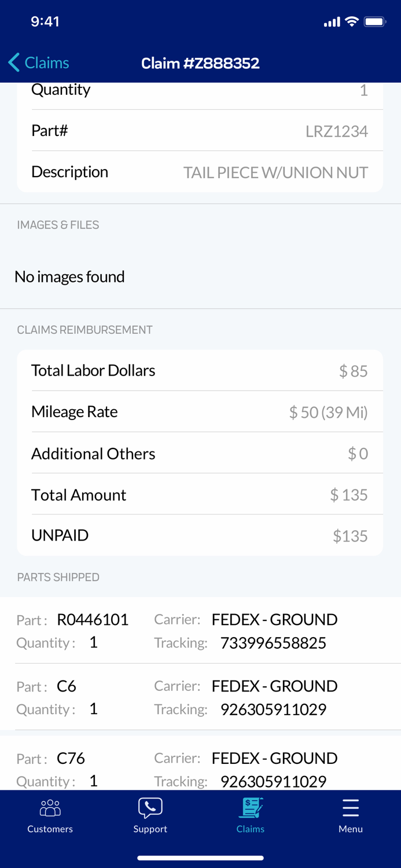Tap the Total Labor Dollars row
Viewport: 401px width, 868px height.
200,370
